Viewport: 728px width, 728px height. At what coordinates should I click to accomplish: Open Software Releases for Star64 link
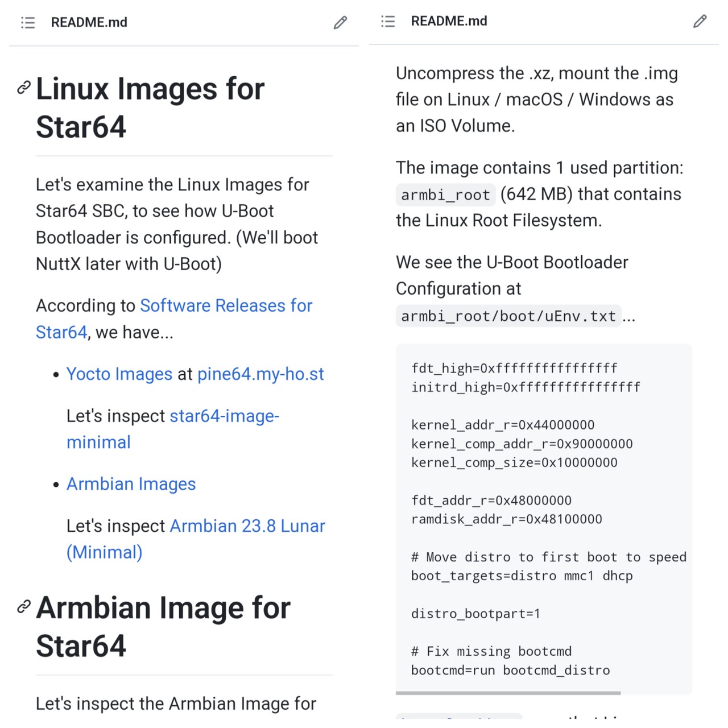226,306
